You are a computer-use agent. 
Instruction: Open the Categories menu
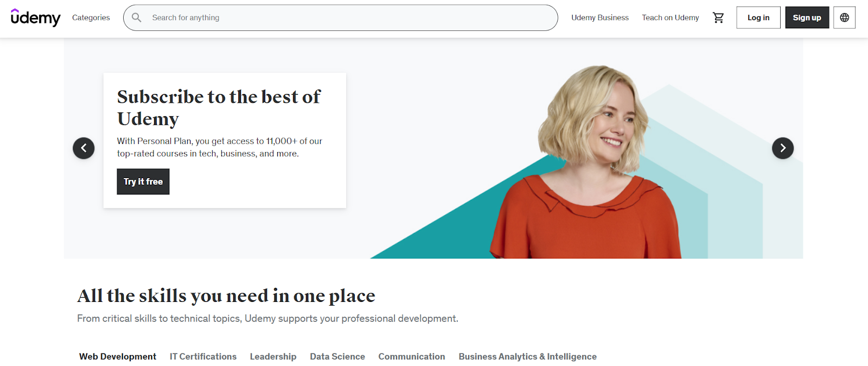[91, 18]
